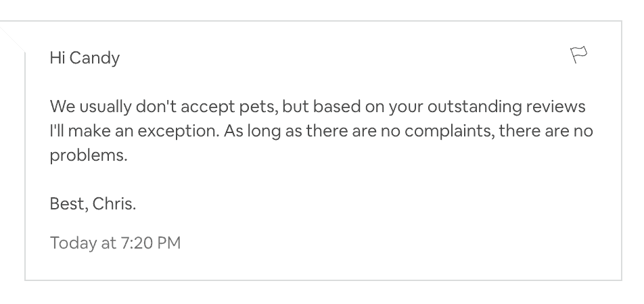Click the "Hi Candy" greeting line
Viewport: 644px width, 304px height.
[85, 58]
